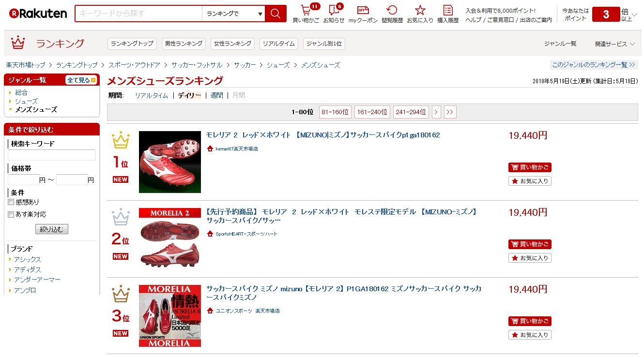
Task: Open rank 3 情熱 MORELIA thumbnail
Action: pos(170,316)
